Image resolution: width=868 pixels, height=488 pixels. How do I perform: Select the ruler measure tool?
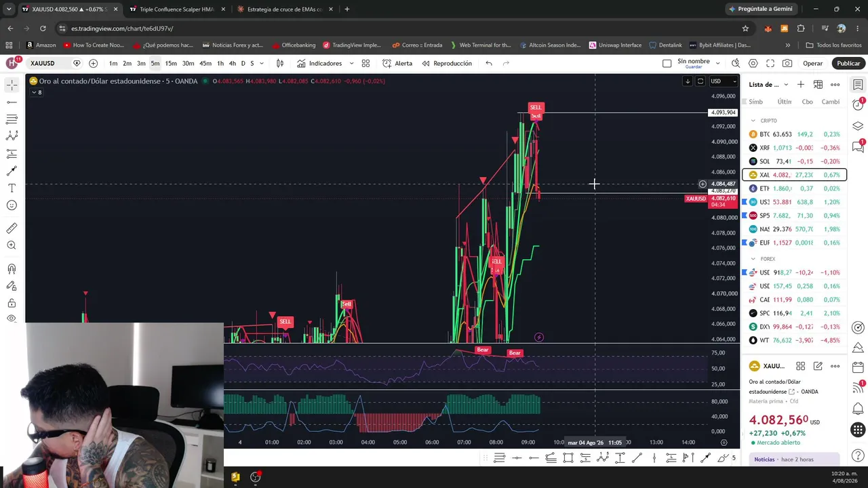coord(12,228)
